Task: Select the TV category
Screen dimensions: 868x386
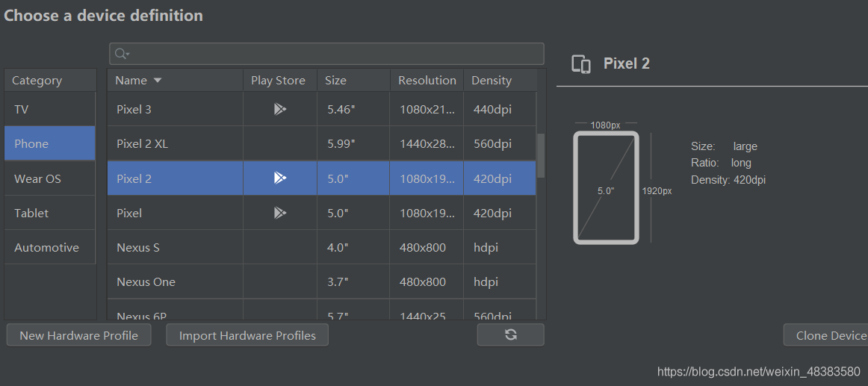Action: coord(50,110)
